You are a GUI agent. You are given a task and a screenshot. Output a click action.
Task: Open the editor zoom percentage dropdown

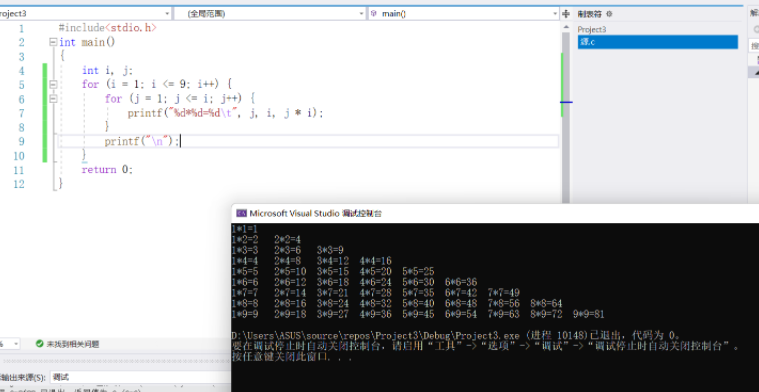[x=11, y=344]
